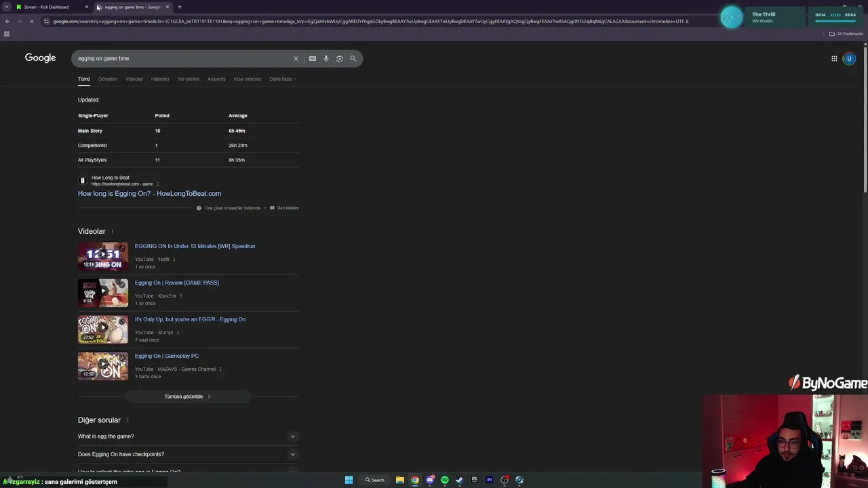Close the egging on game time tab
The width and height of the screenshot is (868, 488).
pyautogui.click(x=167, y=7)
